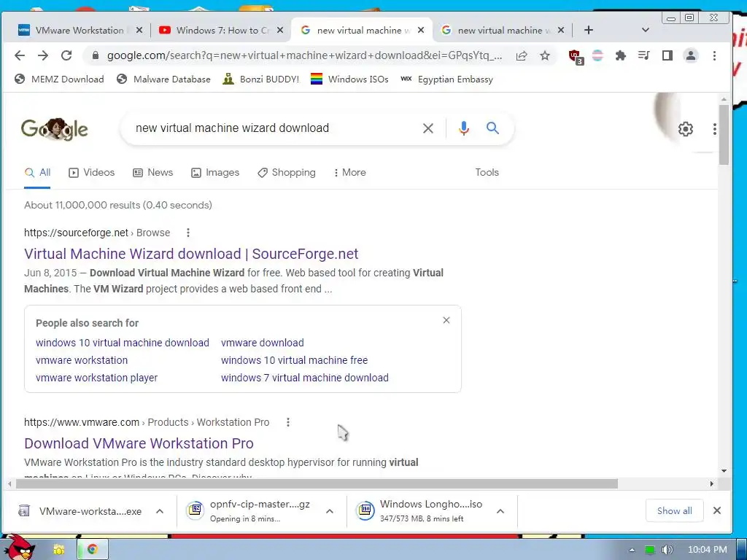Image resolution: width=747 pixels, height=560 pixels.
Task: Open the uBlock Origin extension icon
Action: click(x=576, y=57)
